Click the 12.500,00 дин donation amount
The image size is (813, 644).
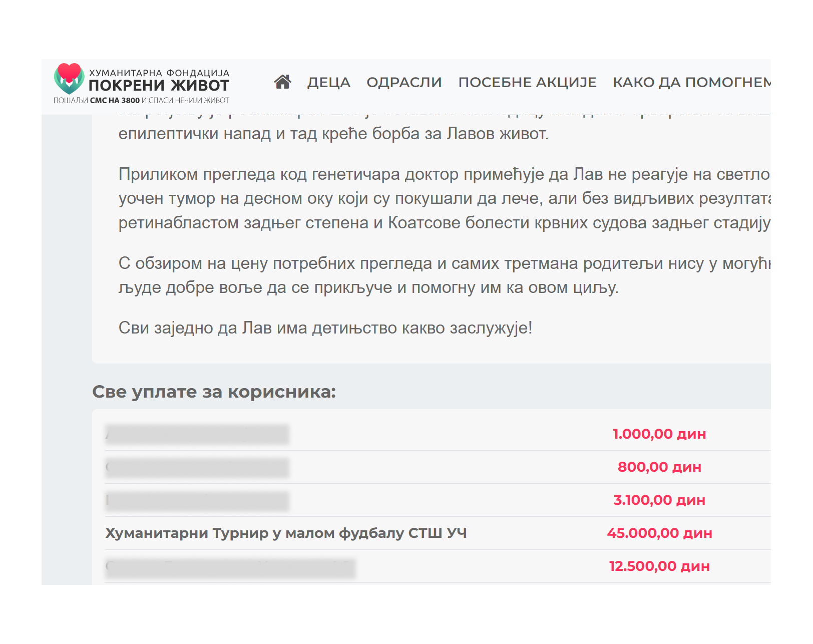pyautogui.click(x=659, y=566)
